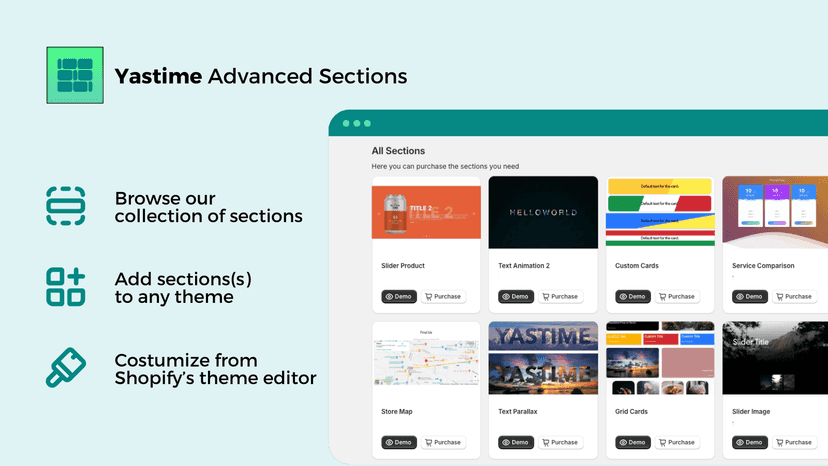Click the Service Comparison pricing thumbnail
The width and height of the screenshot is (828, 466).
pos(775,212)
